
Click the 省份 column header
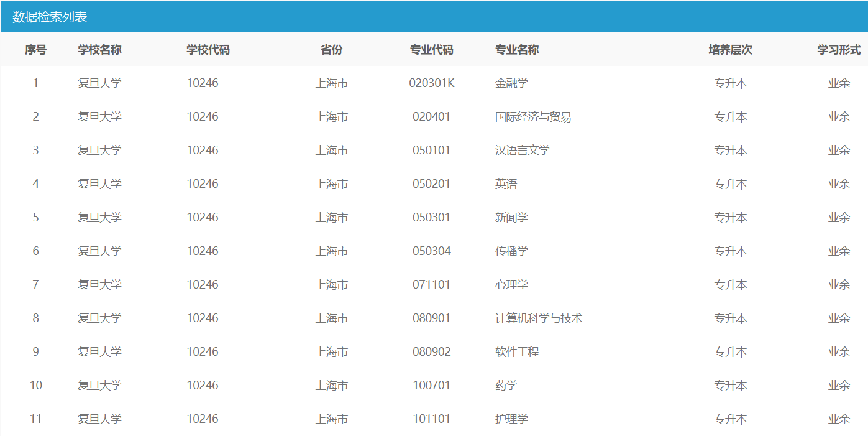[x=331, y=50]
